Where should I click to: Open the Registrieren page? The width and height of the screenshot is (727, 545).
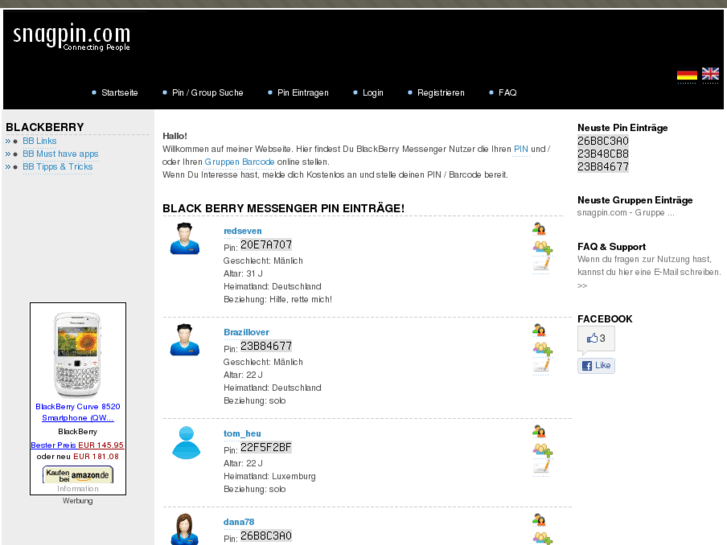click(440, 93)
